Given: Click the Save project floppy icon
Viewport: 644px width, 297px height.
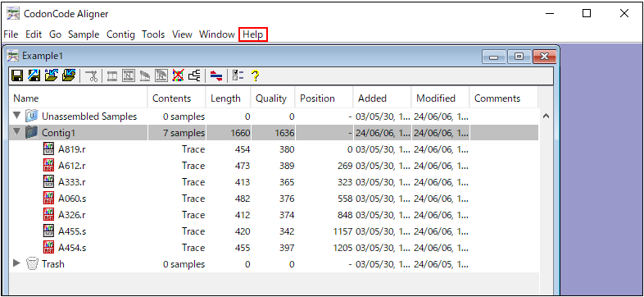Looking at the screenshot, I should tap(17, 75).
